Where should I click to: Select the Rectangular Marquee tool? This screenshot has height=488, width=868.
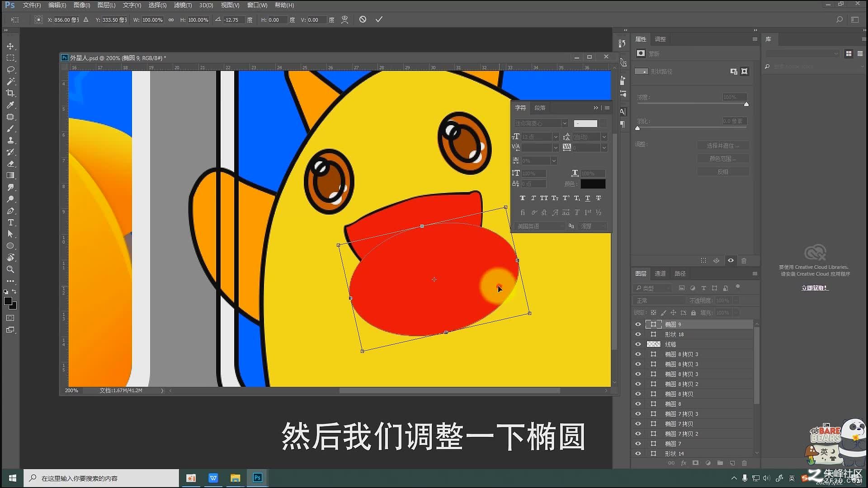pos(10,58)
